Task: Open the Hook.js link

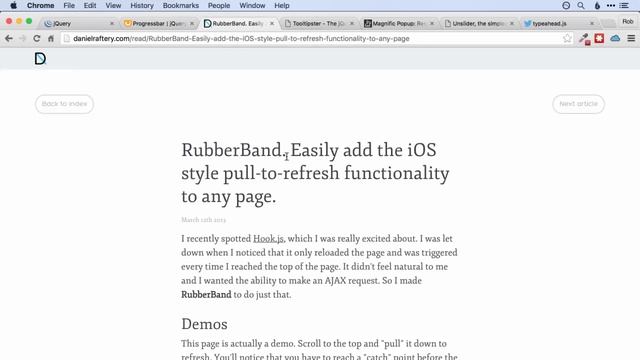Action: click(x=268, y=238)
